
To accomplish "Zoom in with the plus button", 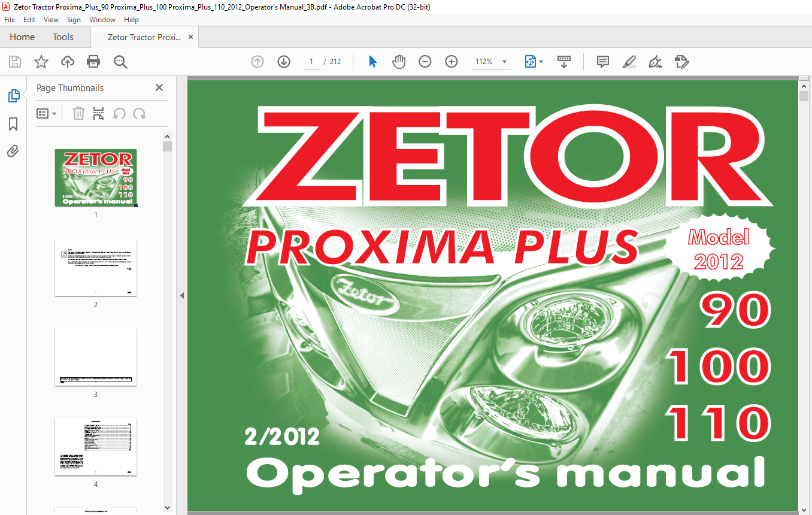I will coord(452,62).
